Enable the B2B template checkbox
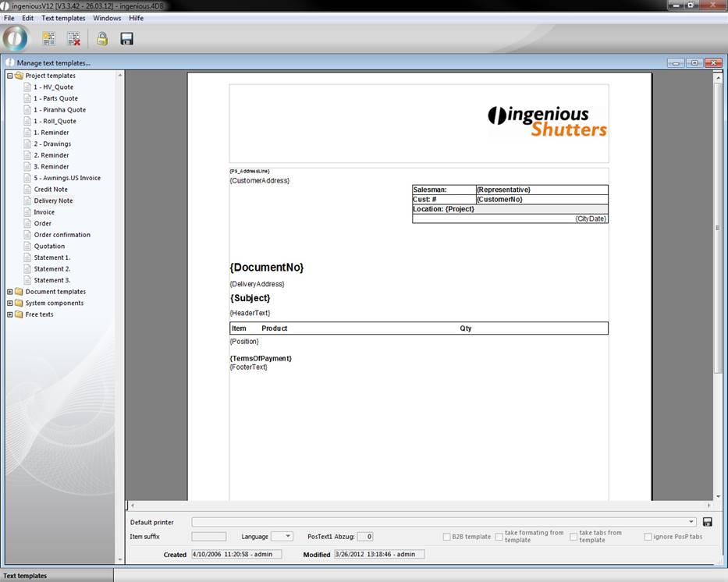728x582 pixels. click(446, 537)
